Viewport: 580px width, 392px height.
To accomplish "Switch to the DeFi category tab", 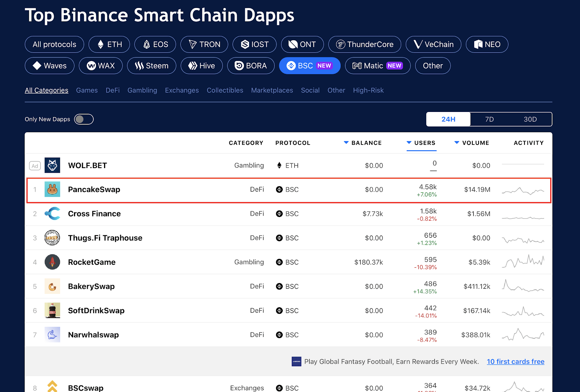I will tap(113, 90).
